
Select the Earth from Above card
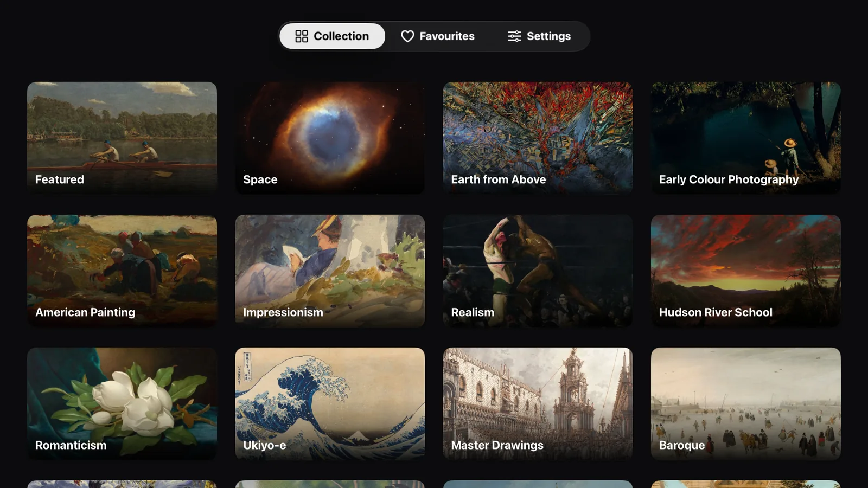(x=538, y=138)
